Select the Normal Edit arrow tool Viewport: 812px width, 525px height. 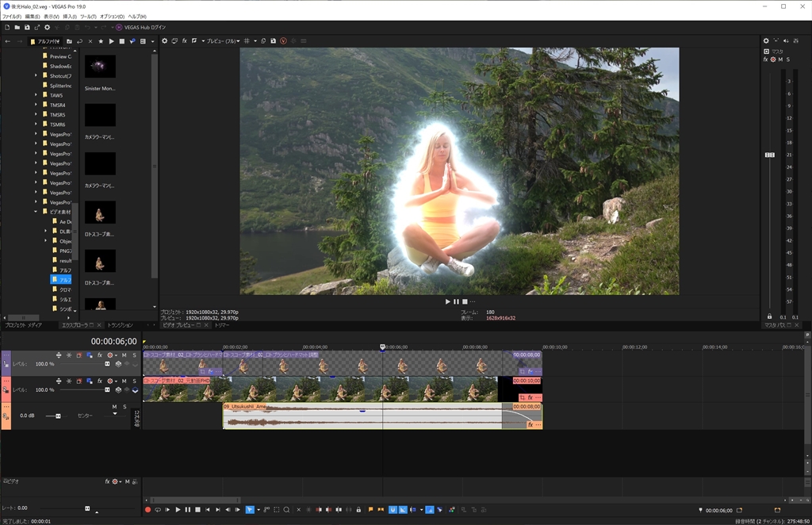point(249,510)
